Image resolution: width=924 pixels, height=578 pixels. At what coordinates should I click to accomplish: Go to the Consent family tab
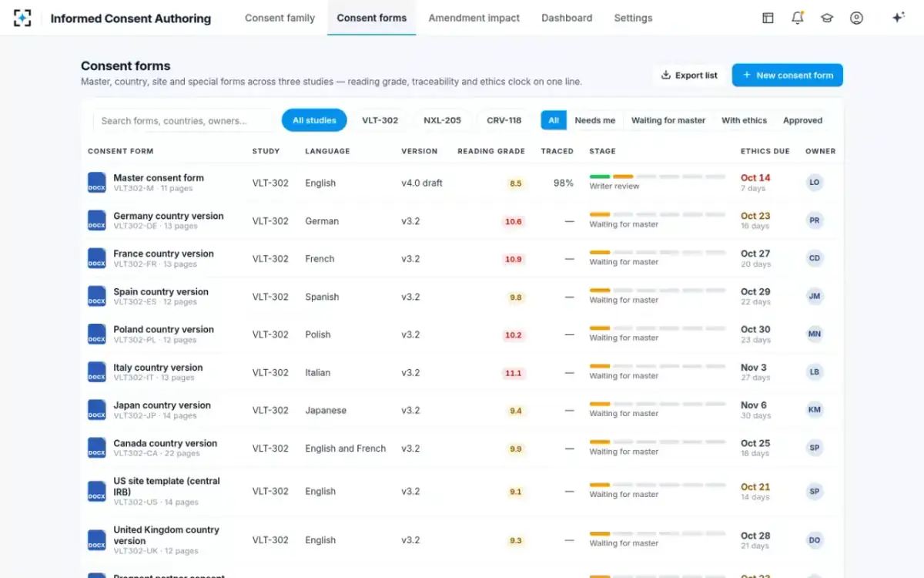point(280,18)
